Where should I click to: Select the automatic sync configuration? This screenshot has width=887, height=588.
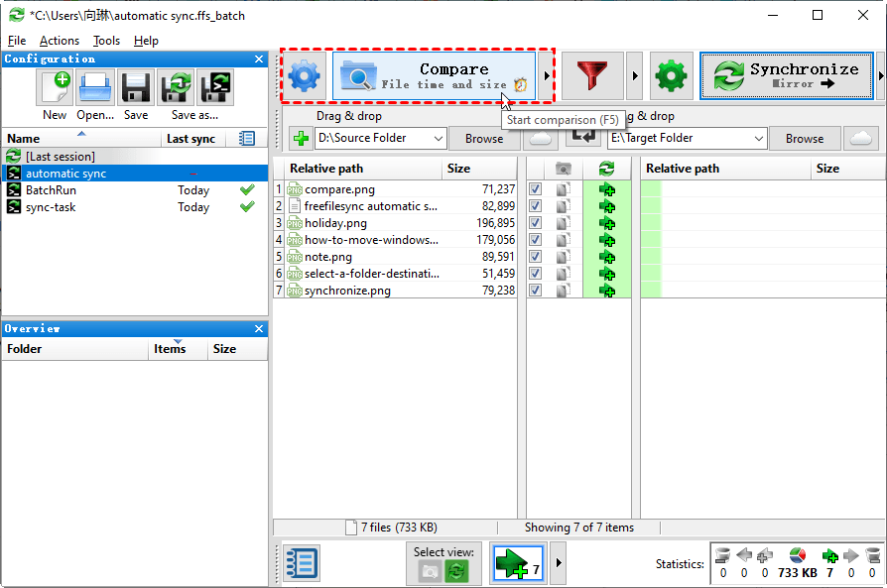coord(135,173)
